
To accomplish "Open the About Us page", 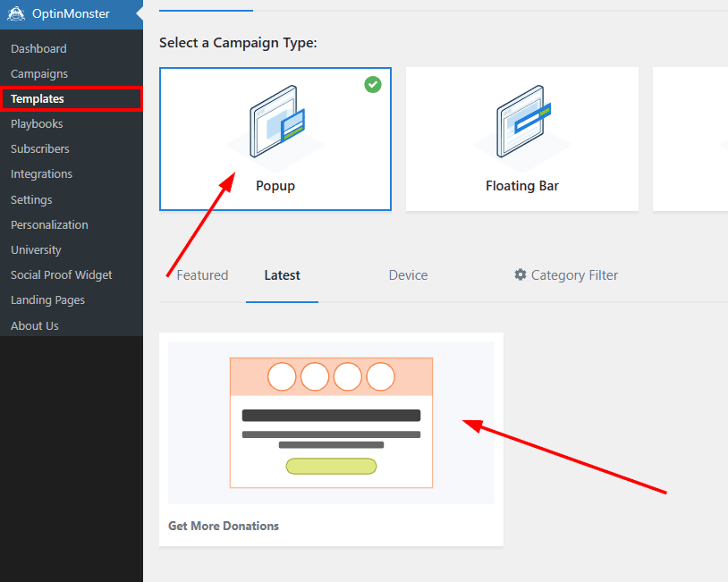I will tap(34, 325).
